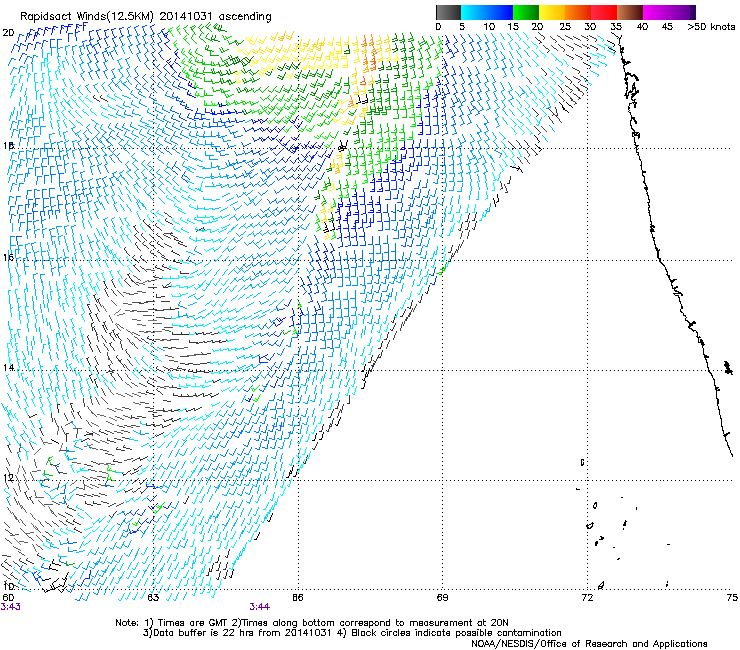Click the purple '3:43' time label

coord(10,607)
